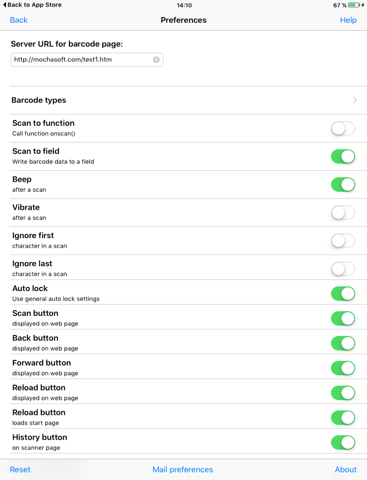Image resolution: width=367 pixels, height=480 pixels.
Task: Open the Barcode types row
Action: [188, 100]
